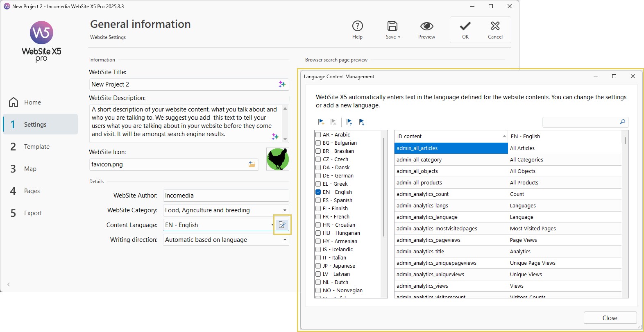Select the admin_analytics_views row
The width and height of the screenshot is (644, 332).
pos(508,286)
